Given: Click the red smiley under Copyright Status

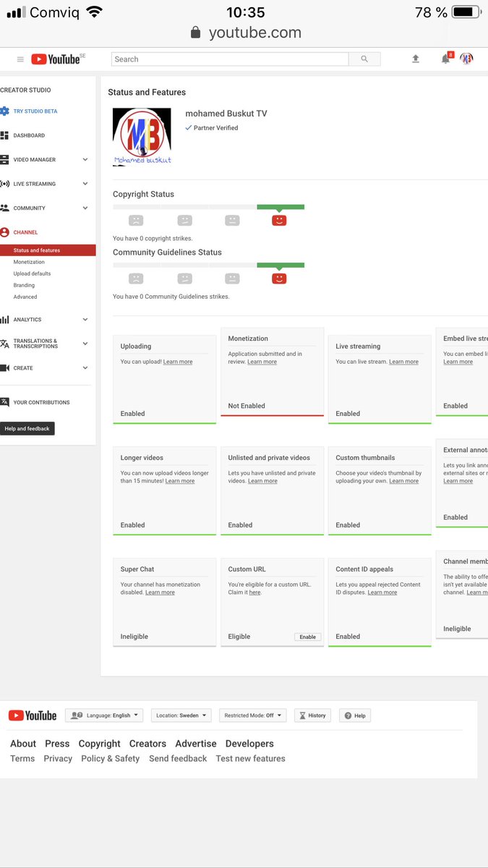Looking at the screenshot, I should click(279, 221).
